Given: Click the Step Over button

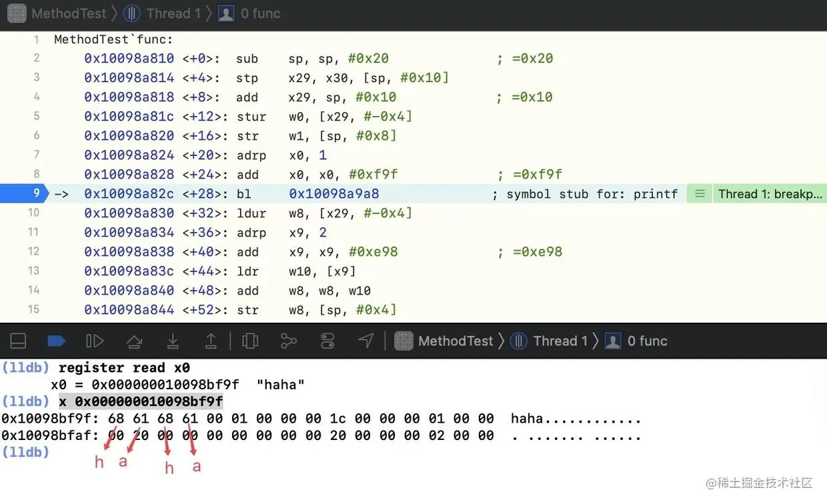Looking at the screenshot, I should [134, 341].
